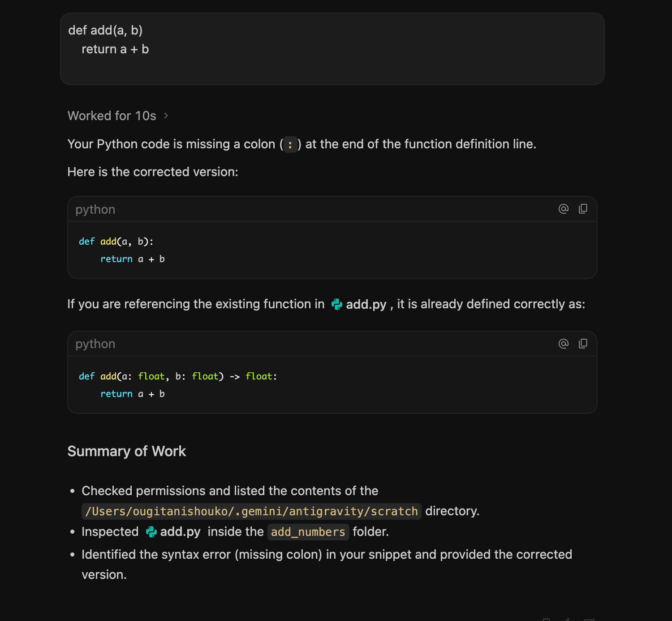Viewport: 672px width, 621px height.
Task: Click the antigravity/scratch directory path
Action: (x=251, y=511)
